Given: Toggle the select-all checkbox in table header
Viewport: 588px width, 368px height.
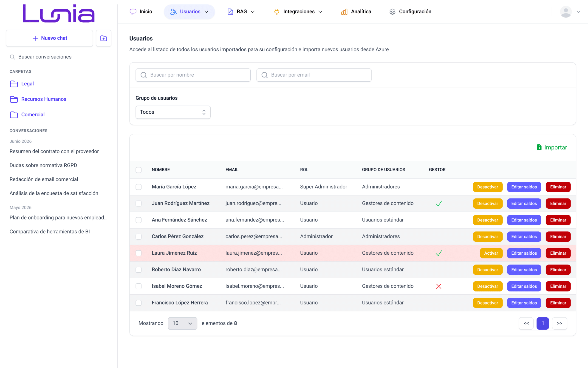Looking at the screenshot, I should point(139,170).
